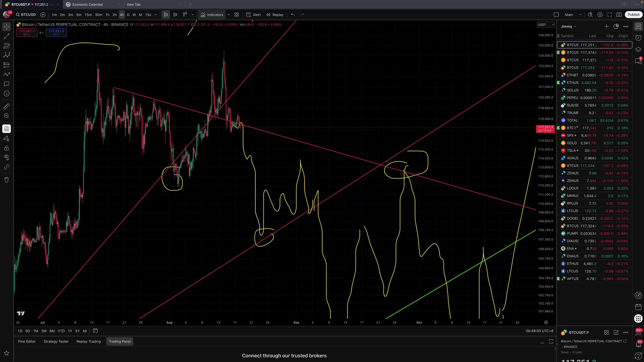Open the Economic Calendar browser tab

pos(93,4)
